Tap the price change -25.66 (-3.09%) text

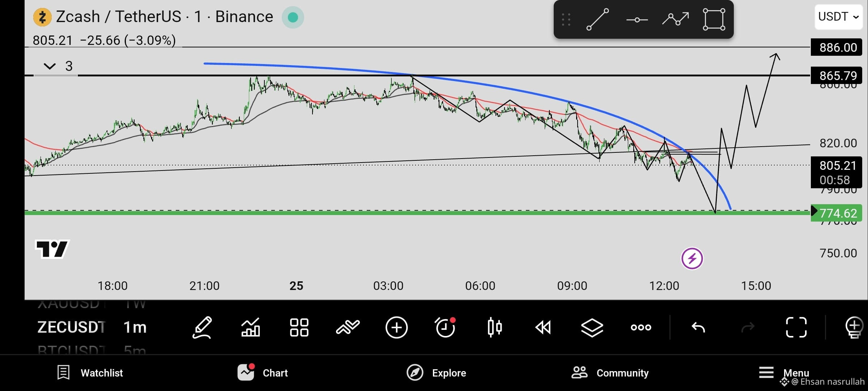click(x=128, y=40)
